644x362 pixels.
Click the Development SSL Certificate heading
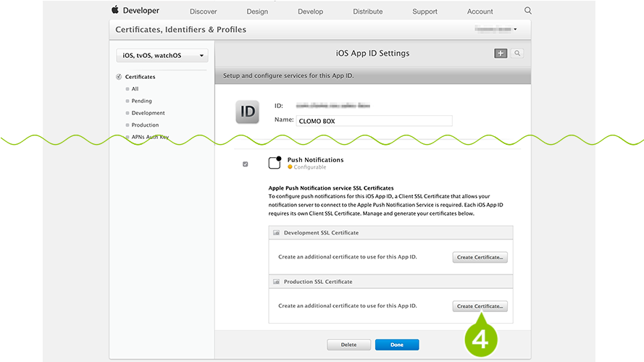(321, 232)
